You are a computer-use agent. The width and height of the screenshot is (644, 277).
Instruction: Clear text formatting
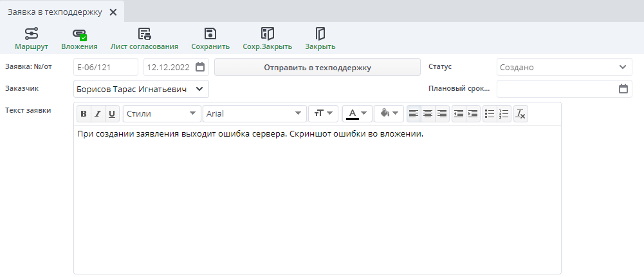tap(520, 114)
